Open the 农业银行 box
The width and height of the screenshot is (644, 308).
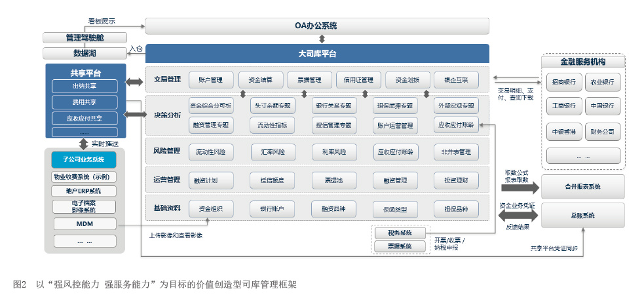603,82
